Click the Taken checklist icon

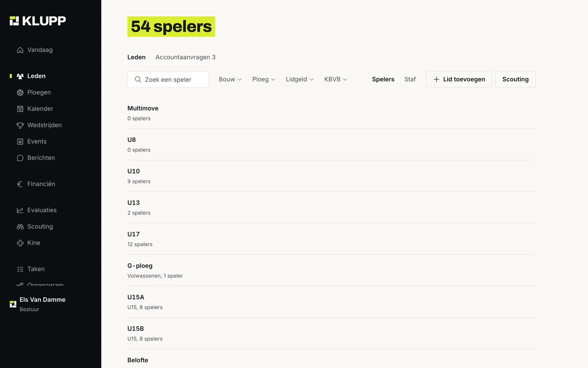[20, 269]
